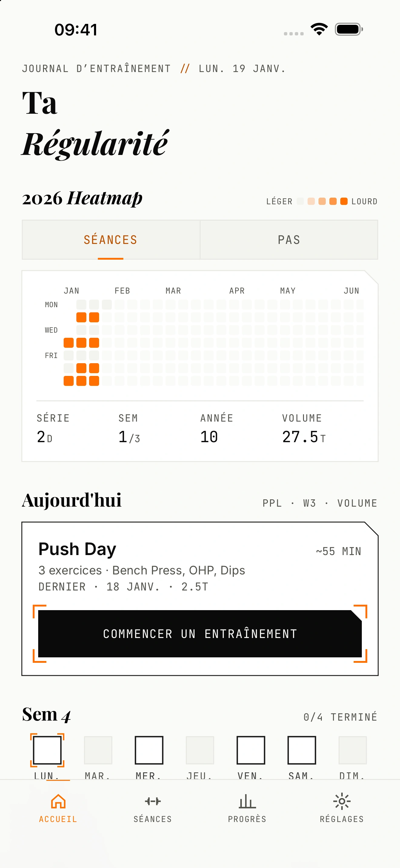The image size is (400, 868).
Task: Select the darkest Lourd legend swatch
Action: pyautogui.click(x=344, y=201)
